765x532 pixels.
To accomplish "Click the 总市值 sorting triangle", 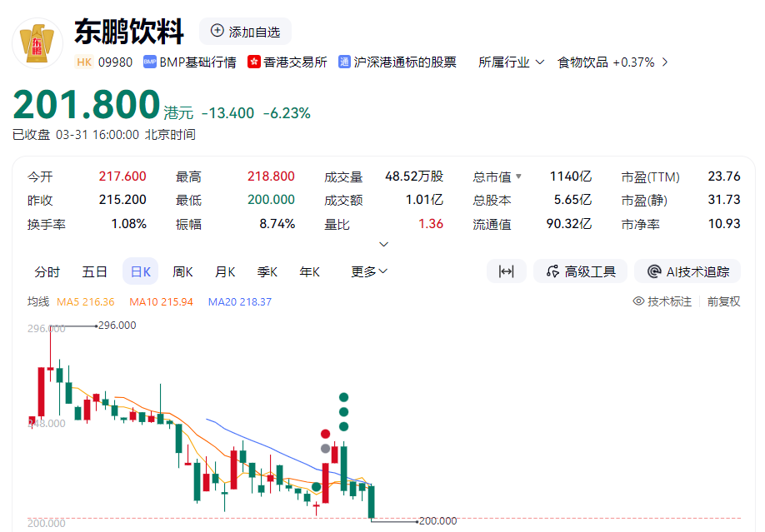I will click(519, 176).
